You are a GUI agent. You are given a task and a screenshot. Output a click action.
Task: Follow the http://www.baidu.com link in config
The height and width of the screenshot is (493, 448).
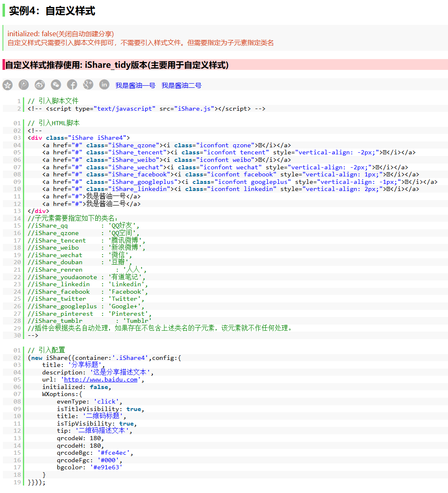(101, 379)
